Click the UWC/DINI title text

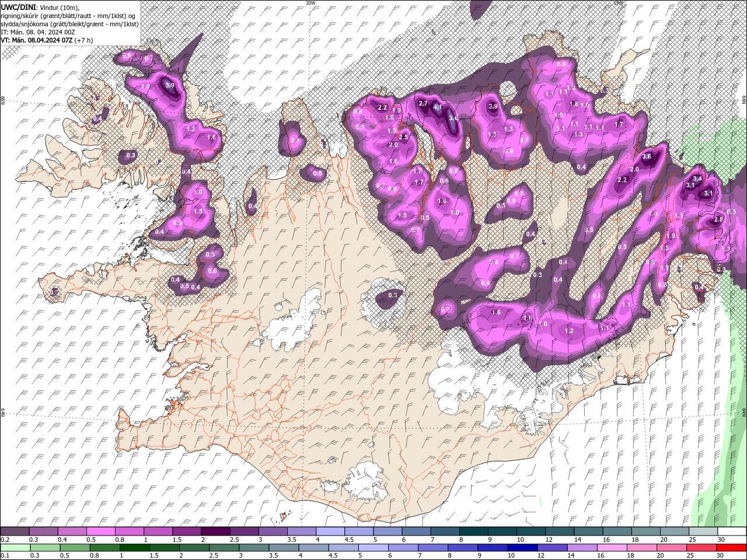(x=18, y=7)
